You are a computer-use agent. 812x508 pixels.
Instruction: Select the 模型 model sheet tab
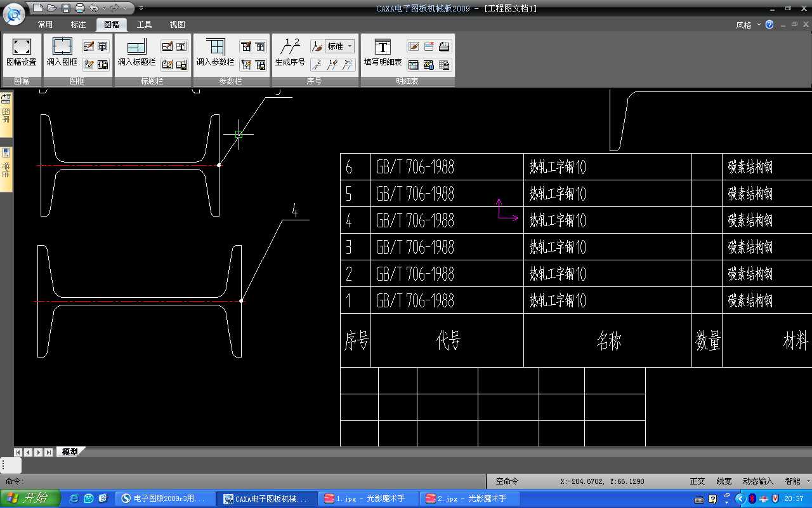click(70, 451)
